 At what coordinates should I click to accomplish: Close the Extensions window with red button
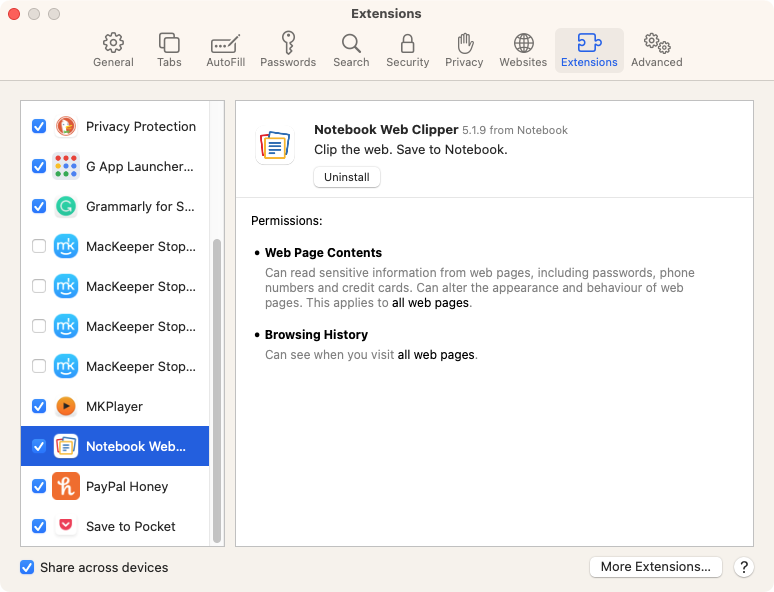click(x=14, y=14)
